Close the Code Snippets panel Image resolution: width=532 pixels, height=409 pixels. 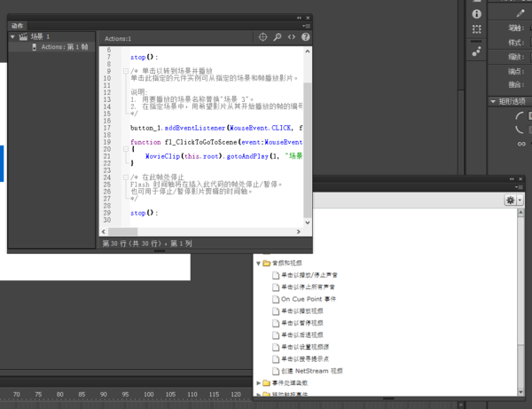coord(520,179)
